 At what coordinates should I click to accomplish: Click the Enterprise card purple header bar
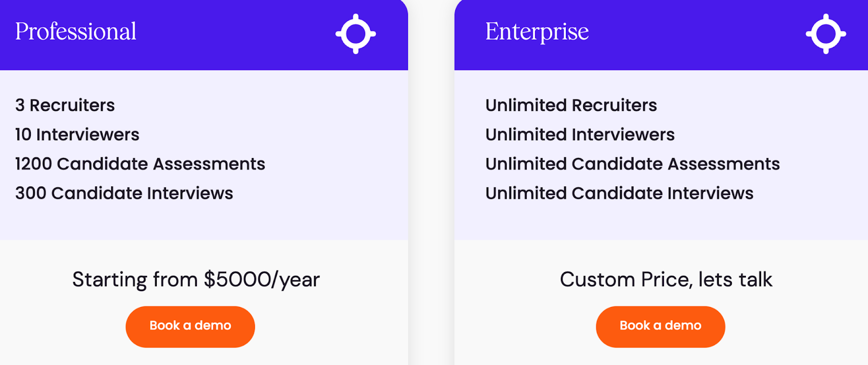click(x=661, y=35)
